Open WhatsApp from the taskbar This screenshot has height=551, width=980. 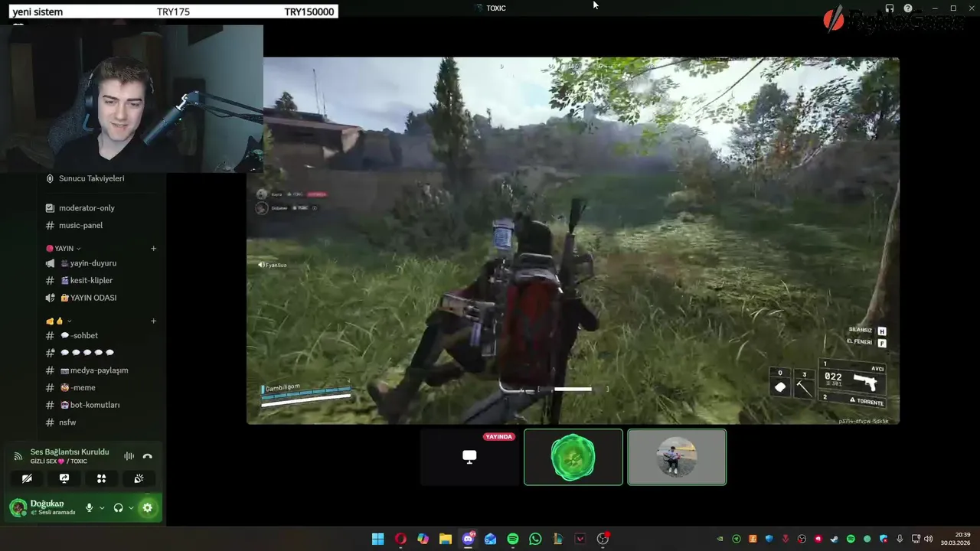point(535,539)
